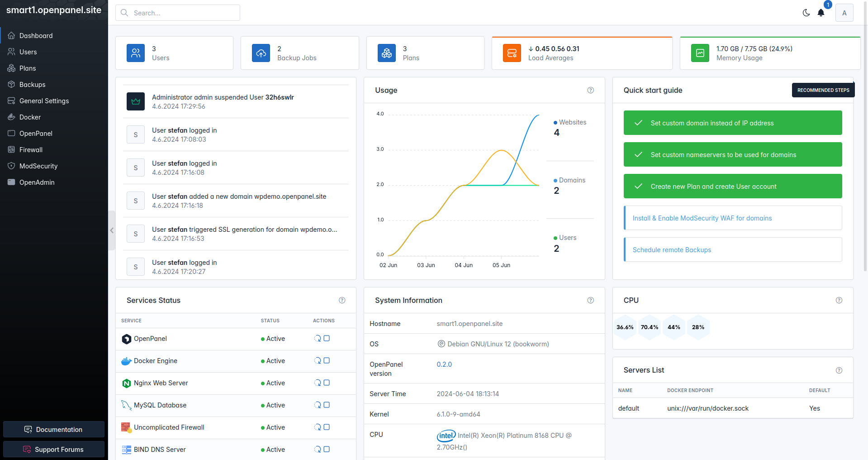The height and width of the screenshot is (460, 868).
Task: Toggle the Domains series in Usage legend
Action: click(x=569, y=180)
